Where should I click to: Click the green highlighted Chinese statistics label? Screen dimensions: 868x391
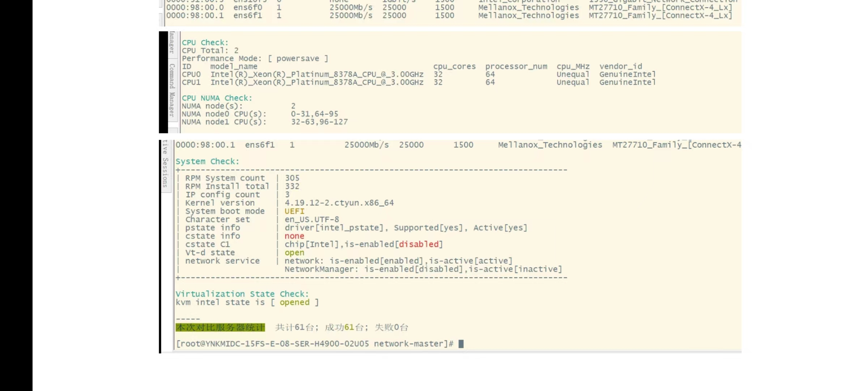220,327
